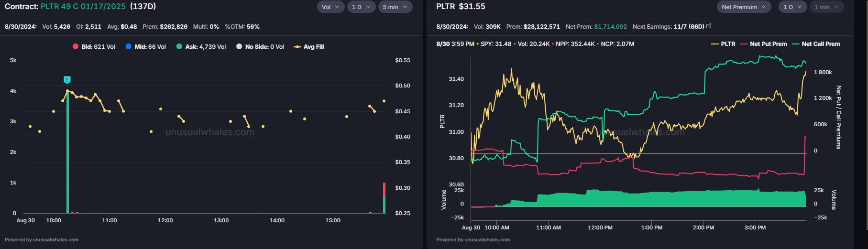Click the Vol: 309K stat on PLTR chart

[x=487, y=27]
